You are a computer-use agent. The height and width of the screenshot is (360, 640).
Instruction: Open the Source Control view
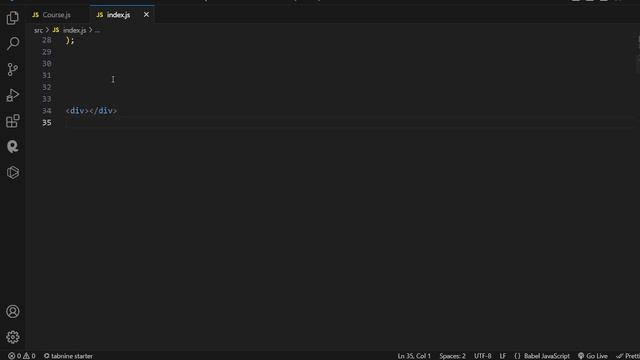point(13,69)
